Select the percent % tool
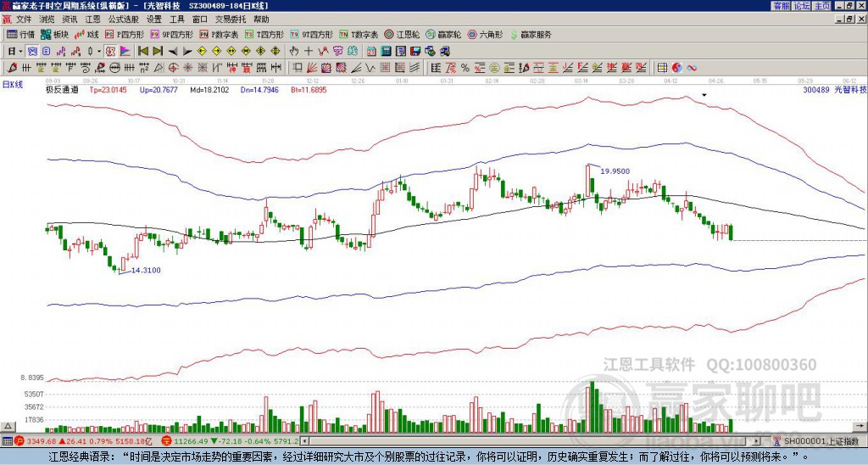The width and height of the screenshot is (868, 465). (465, 68)
